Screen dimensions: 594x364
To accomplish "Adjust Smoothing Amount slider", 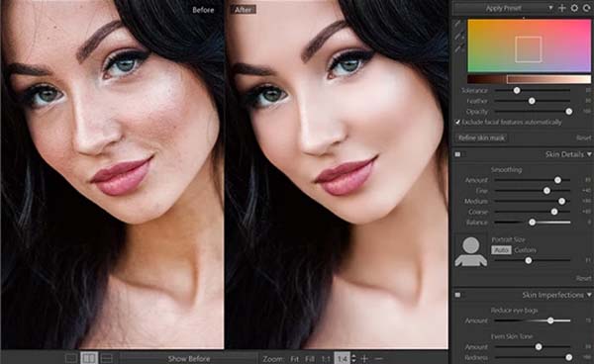I will [x=557, y=180].
